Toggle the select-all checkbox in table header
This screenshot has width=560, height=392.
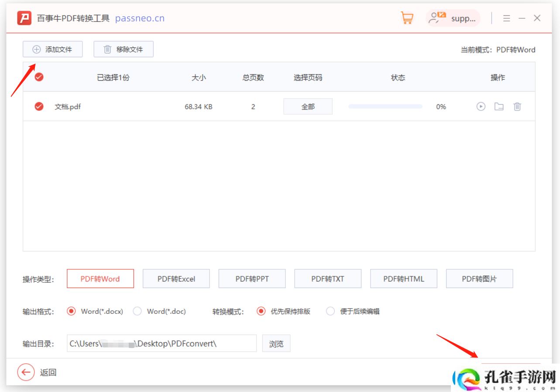pyautogui.click(x=39, y=77)
